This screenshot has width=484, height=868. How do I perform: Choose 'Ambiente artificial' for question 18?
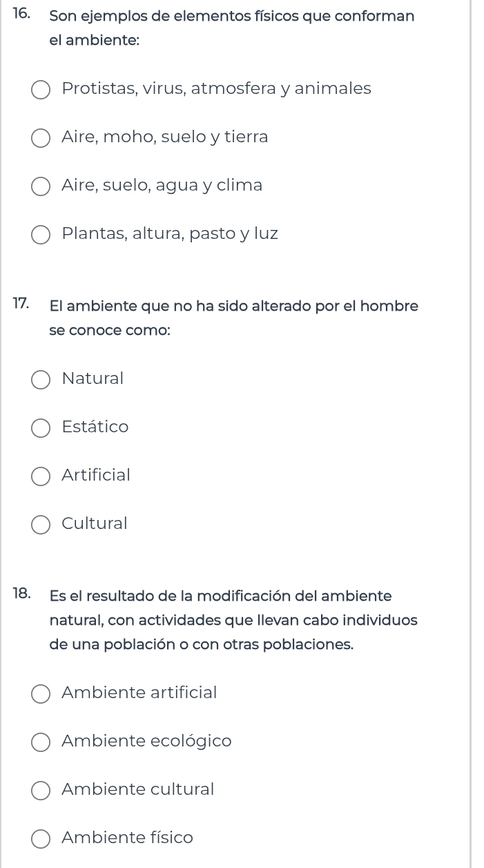pos(41,694)
